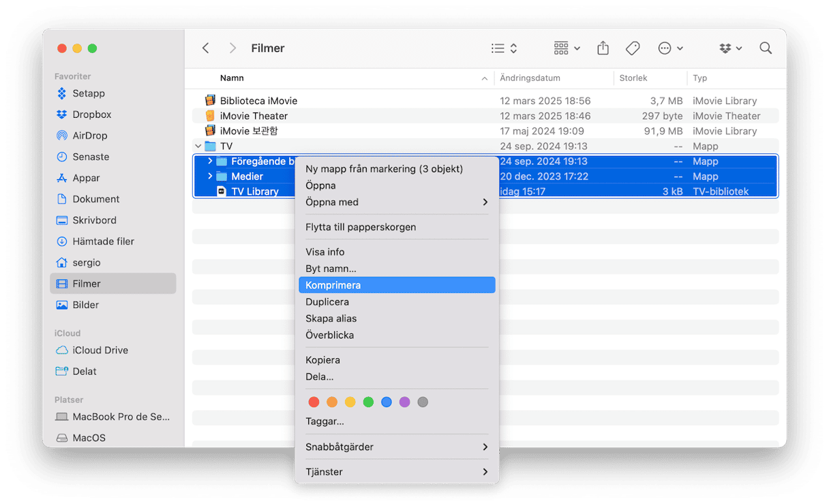
Task: Open AirDrop in the sidebar
Action: [x=90, y=136]
